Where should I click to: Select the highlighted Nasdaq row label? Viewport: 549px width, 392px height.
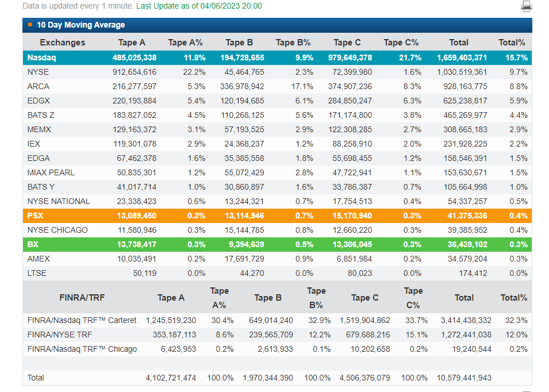coord(41,57)
